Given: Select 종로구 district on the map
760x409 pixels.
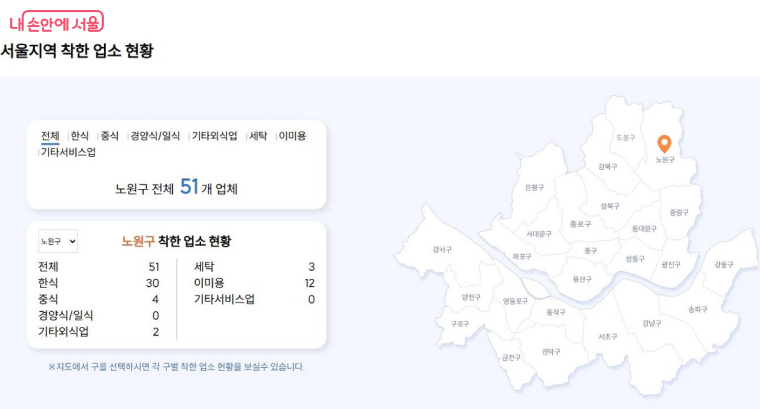Looking at the screenshot, I should 580,224.
